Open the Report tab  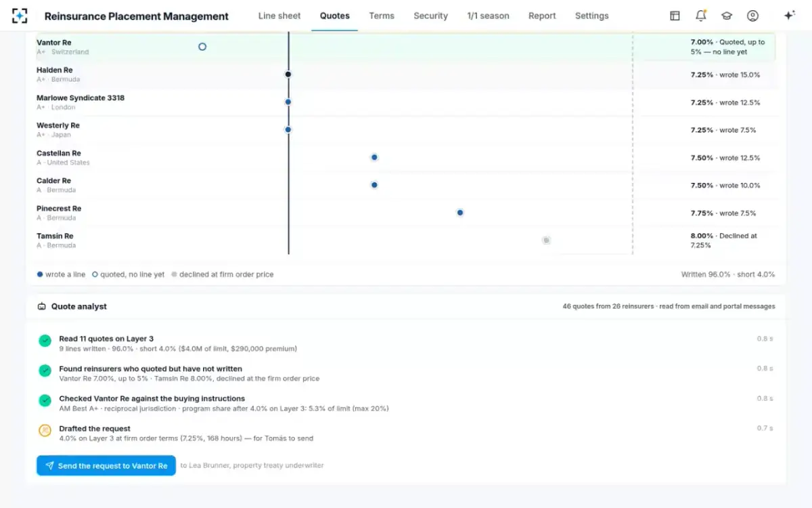click(x=542, y=16)
